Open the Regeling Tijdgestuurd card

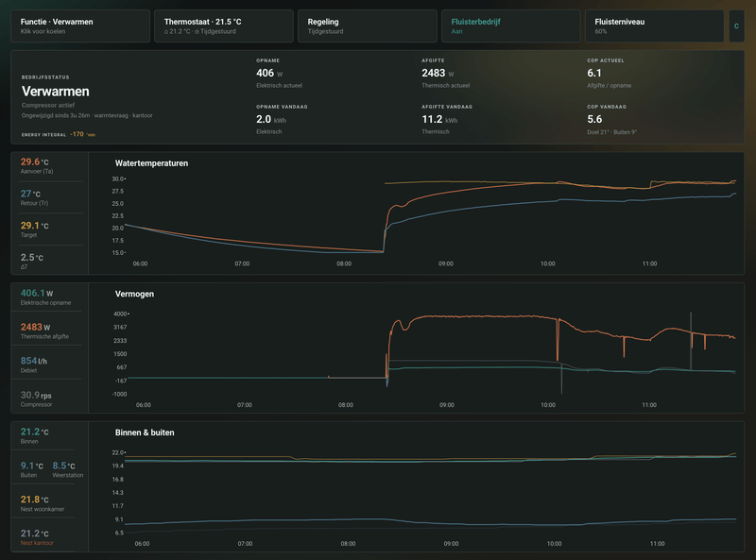pos(368,26)
